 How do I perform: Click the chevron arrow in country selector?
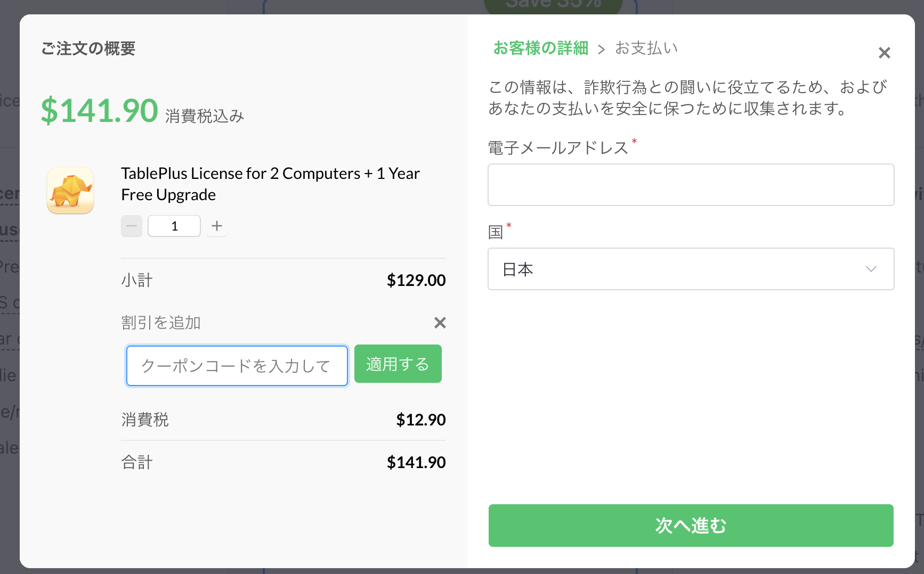click(871, 269)
